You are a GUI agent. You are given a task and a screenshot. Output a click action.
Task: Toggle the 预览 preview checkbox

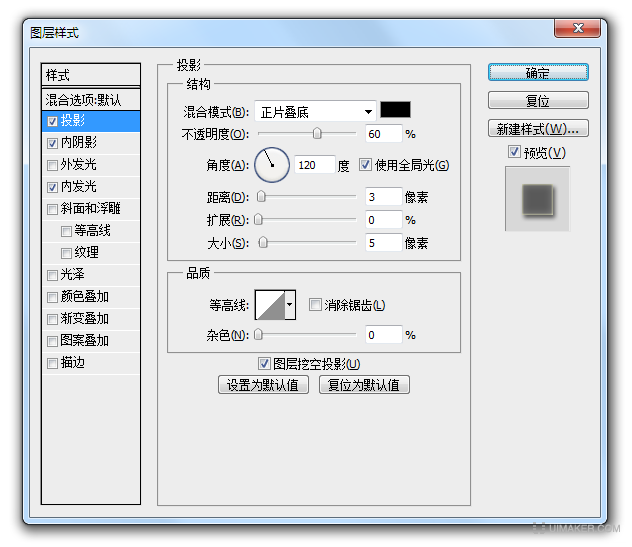[514, 152]
